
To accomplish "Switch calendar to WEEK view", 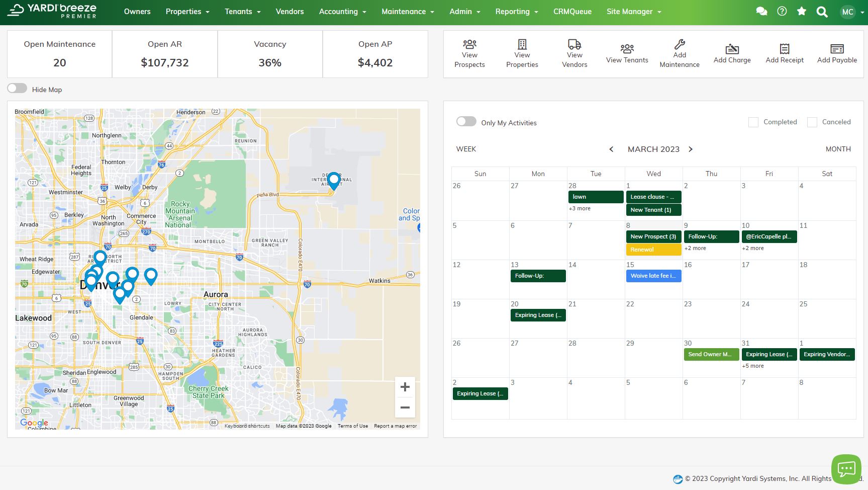I will point(466,149).
